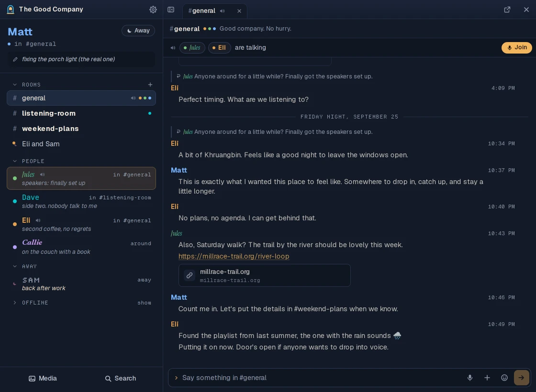Click quoted Jules reply above 10:34 PM message
The width and height of the screenshot is (536, 392).
click(x=278, y=132)
